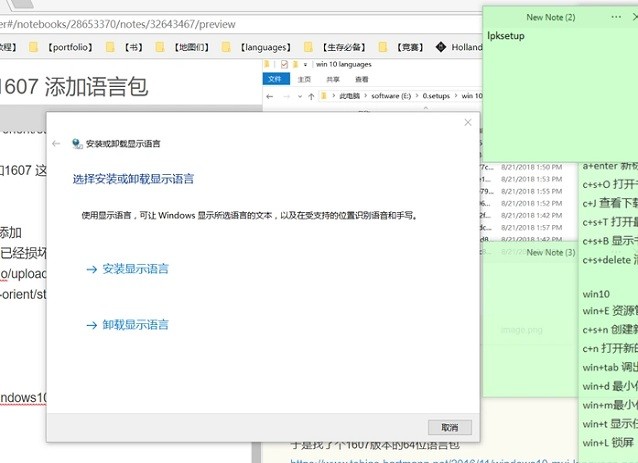This screenshot has height=463, width=638.
Task: Close the install display language dialog
Action: (x=467, y=123)
